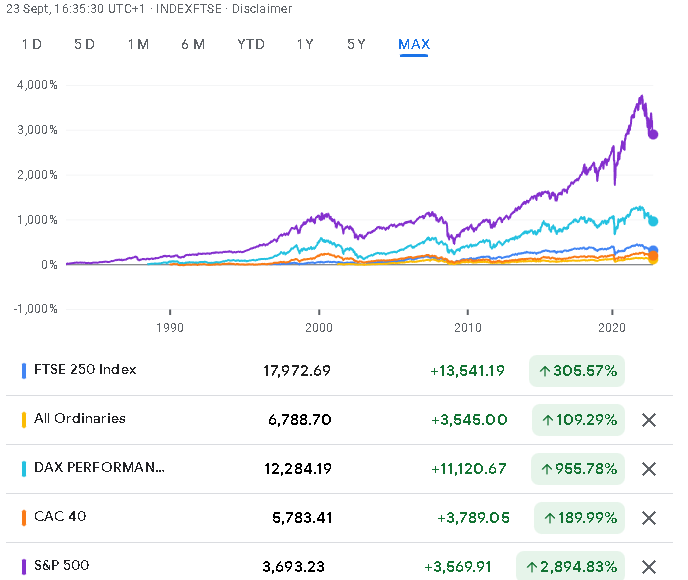The height and width of the screenshot is (580, 688).
Task: Open the All Ordinaries row
Action: click(x=339, y=420)
